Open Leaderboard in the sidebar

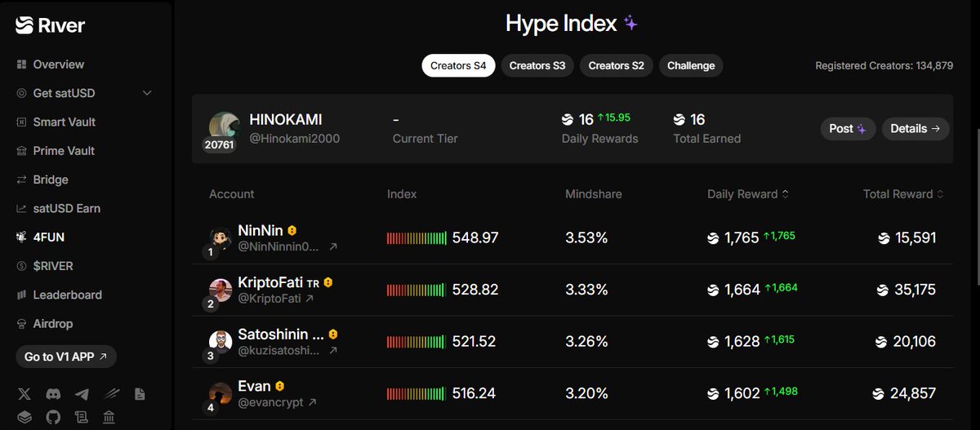59,295
